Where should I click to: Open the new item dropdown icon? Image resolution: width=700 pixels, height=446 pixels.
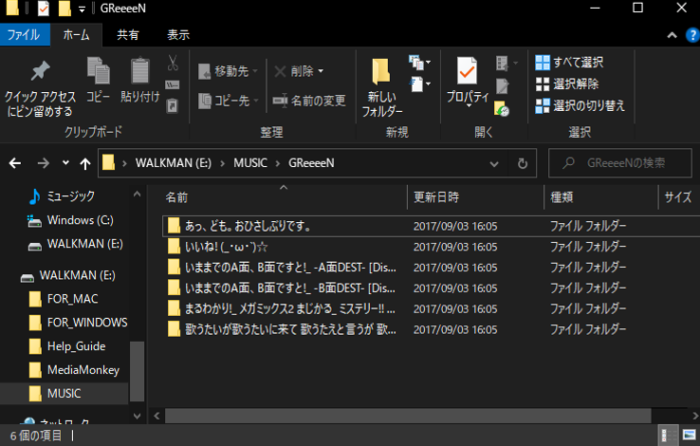pos(420,63)
